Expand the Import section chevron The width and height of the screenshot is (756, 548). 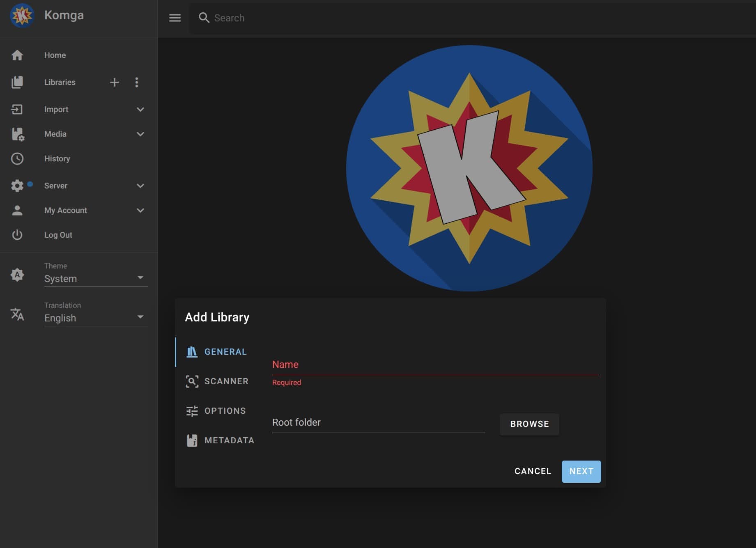[x=140, y=110]
